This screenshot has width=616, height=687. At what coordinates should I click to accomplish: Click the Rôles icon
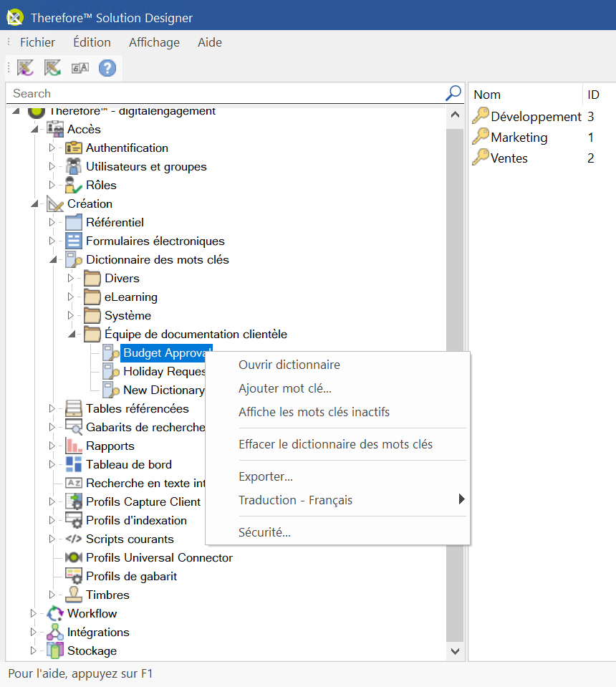tap(74, 185)
